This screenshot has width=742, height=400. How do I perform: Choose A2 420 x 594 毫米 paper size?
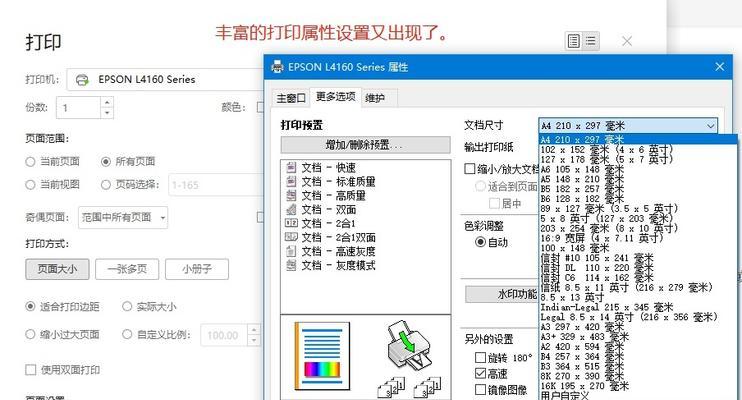638,347
